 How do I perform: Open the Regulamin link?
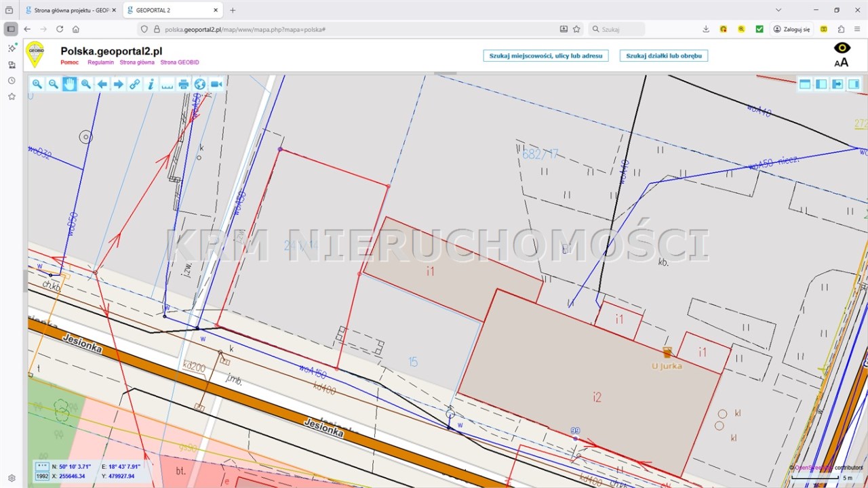coord(99,62)
